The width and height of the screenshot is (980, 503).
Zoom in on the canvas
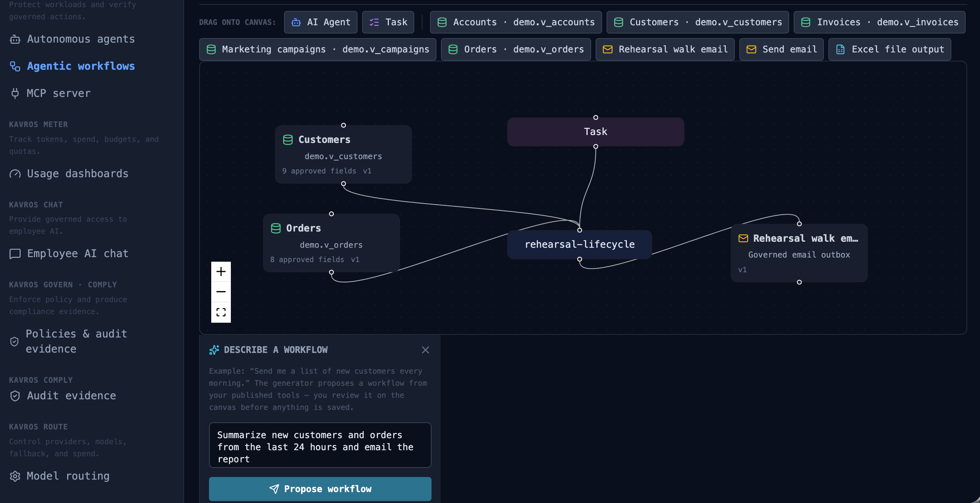pyautogui.click(x=221, y=271)
